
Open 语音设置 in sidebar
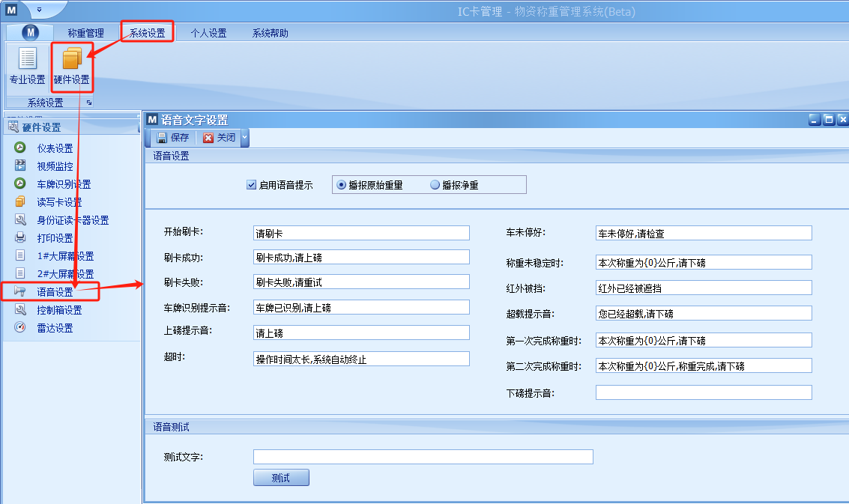click(x=55, y=292)
